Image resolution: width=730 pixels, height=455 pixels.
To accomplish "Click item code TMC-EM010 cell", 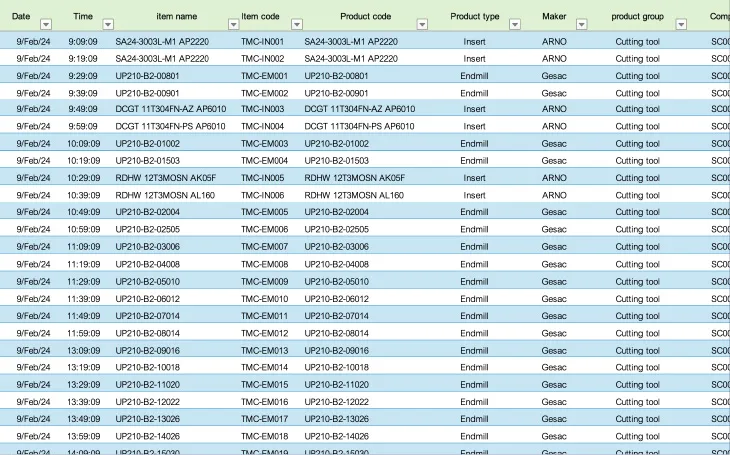I will click(264, 299).
